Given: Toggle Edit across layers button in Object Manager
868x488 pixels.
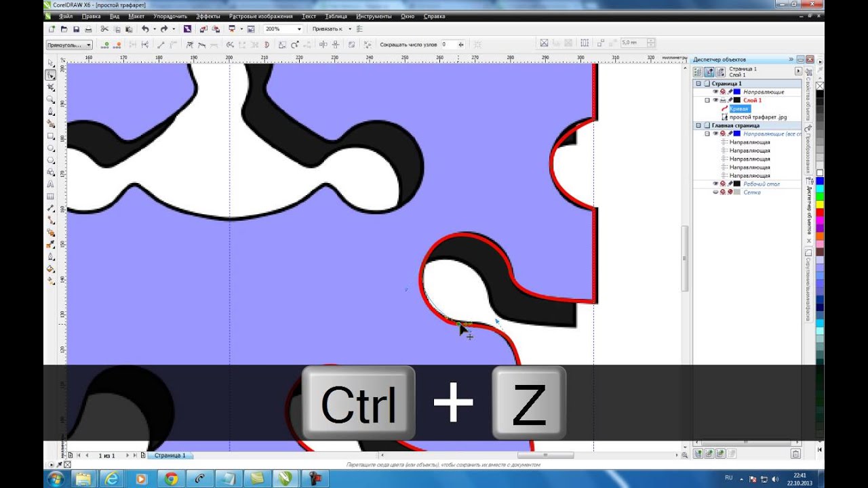Looking at the screenshot, I should (709, 71).
